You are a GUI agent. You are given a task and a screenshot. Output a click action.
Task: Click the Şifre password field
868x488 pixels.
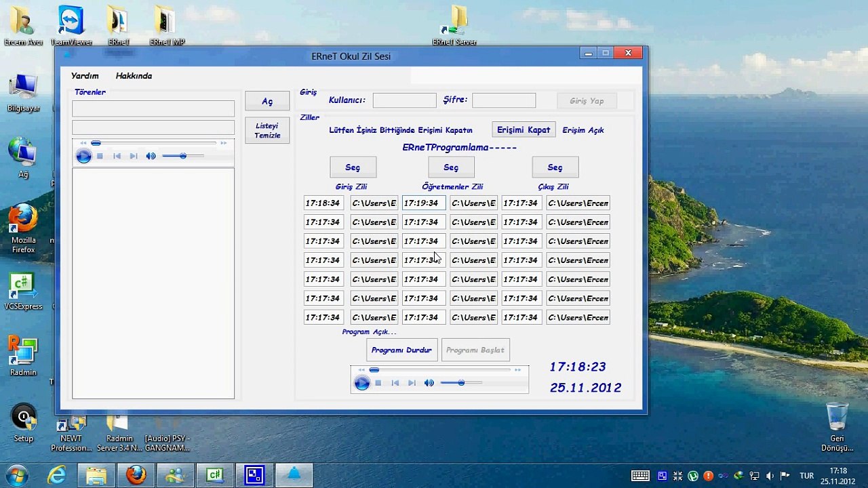point(504,100)
